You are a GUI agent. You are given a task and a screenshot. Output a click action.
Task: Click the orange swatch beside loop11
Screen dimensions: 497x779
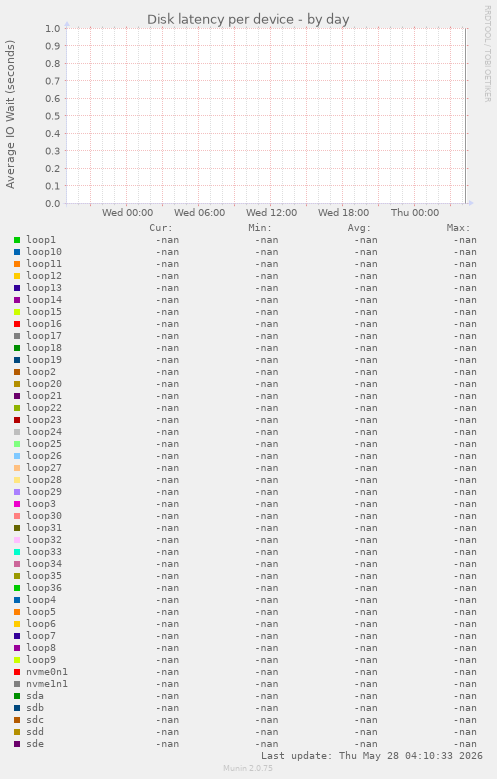[x=17, y=264]
